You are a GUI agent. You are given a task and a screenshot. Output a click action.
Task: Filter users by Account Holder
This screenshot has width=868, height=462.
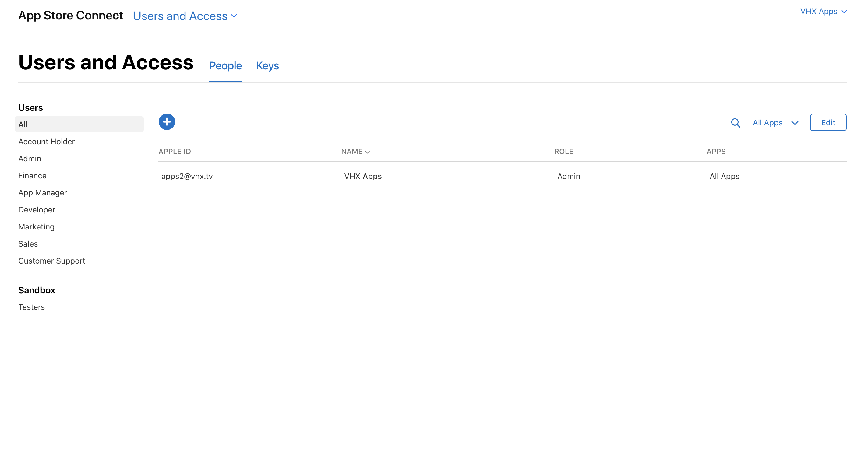47,142
